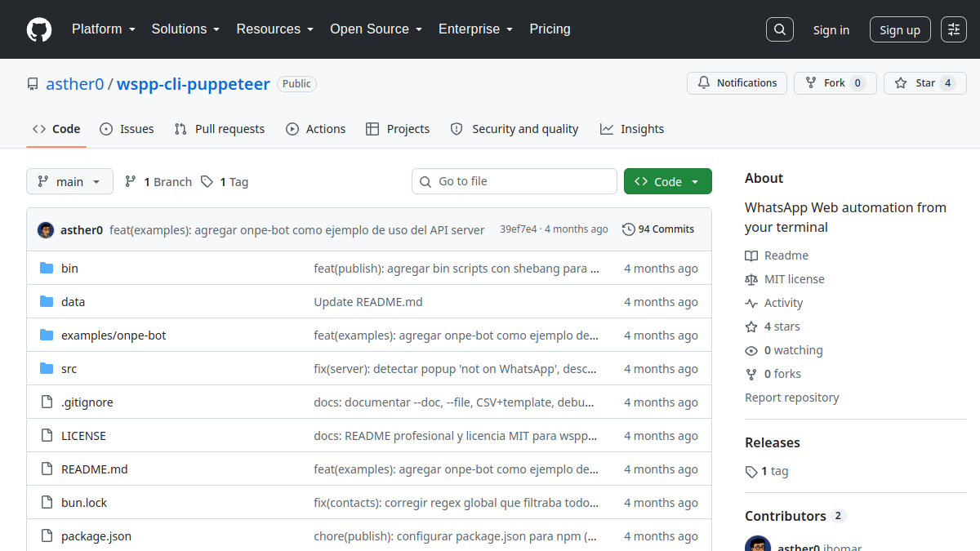
Task: Open Readme link in About sidebar
Action: (777, 256)
